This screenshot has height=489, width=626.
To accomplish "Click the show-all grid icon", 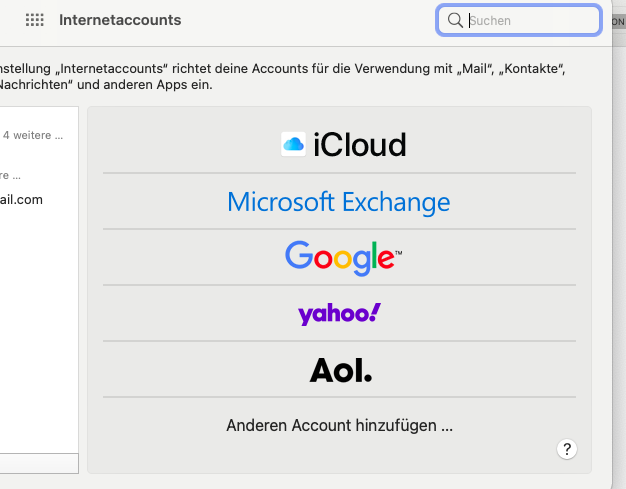I will [x=34, y=20].
